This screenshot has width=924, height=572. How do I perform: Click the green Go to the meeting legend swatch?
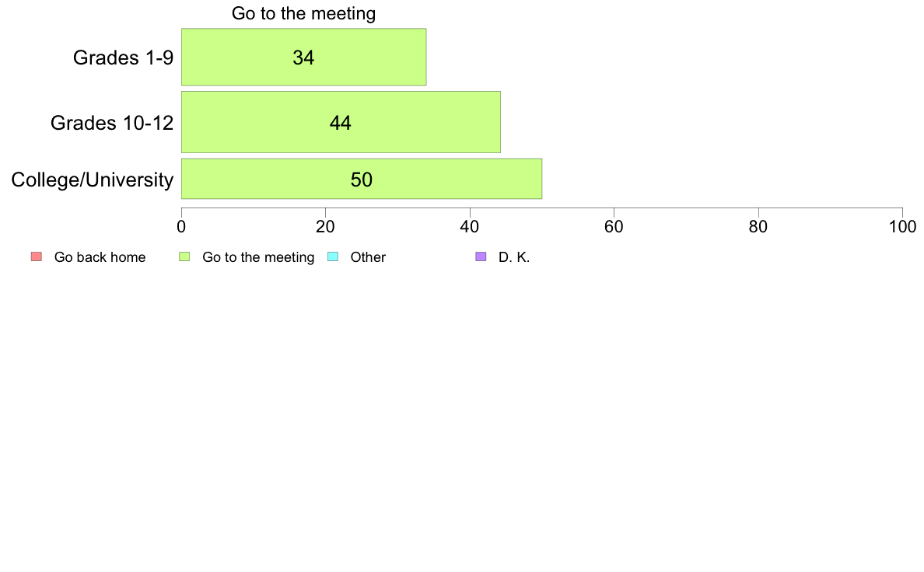tap(184, 256)
